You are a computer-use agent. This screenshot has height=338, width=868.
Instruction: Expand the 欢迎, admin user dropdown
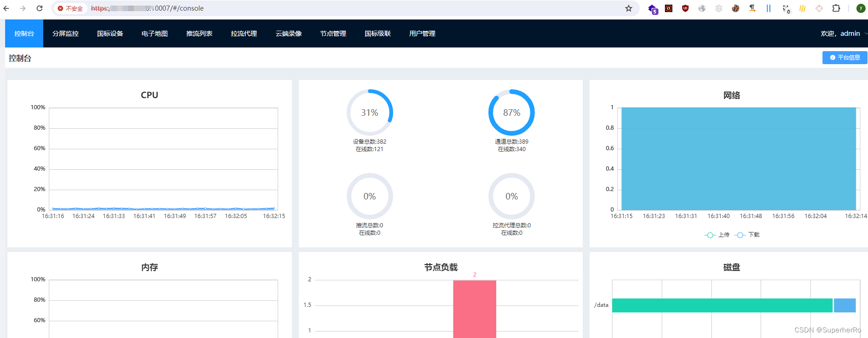pyautogui.click(x=843, y=33)
